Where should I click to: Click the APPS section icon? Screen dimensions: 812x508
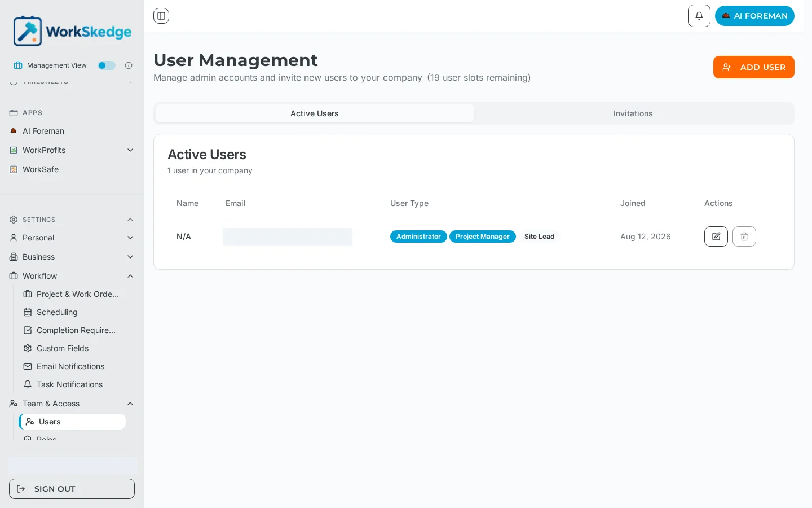[x=14, y=113]
